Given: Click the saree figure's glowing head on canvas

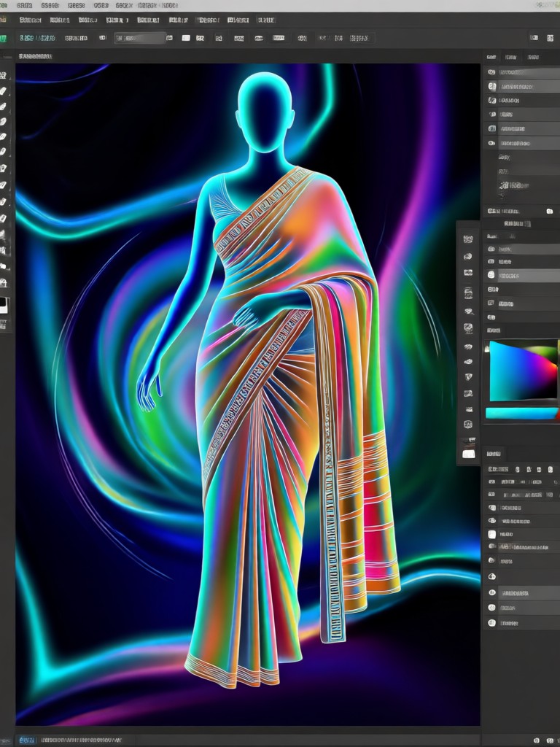Looking at the screenshot, I should (264, 112).
